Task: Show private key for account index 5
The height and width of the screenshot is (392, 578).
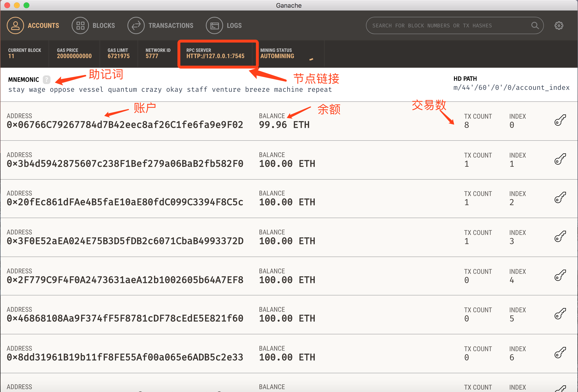Action: [x=560, y=313]
